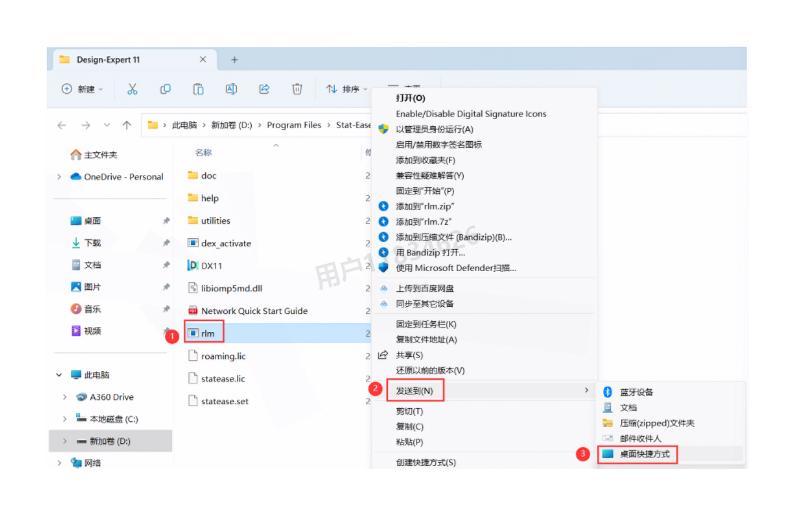Select the doc folder

(x=202, y=176)
